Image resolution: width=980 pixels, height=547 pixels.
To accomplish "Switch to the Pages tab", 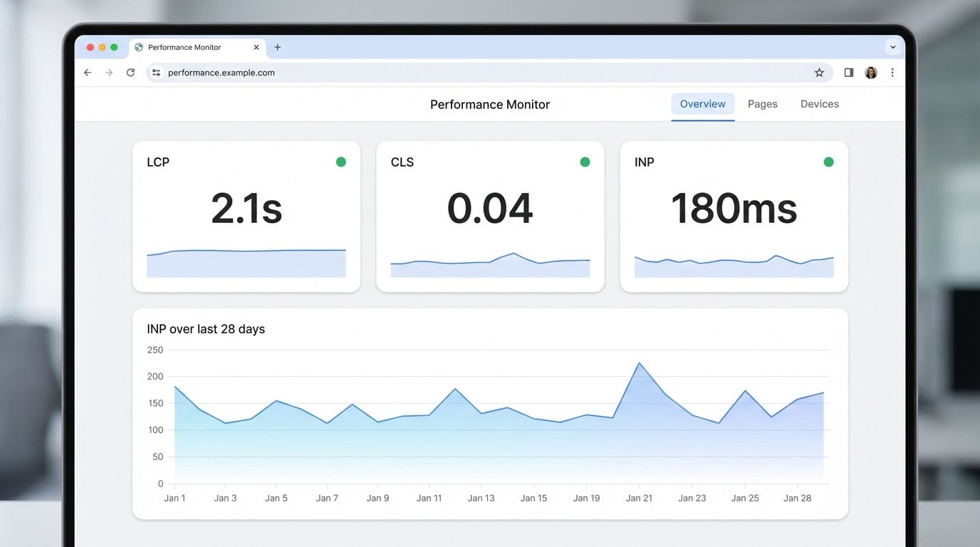I will tap(762, 104).
